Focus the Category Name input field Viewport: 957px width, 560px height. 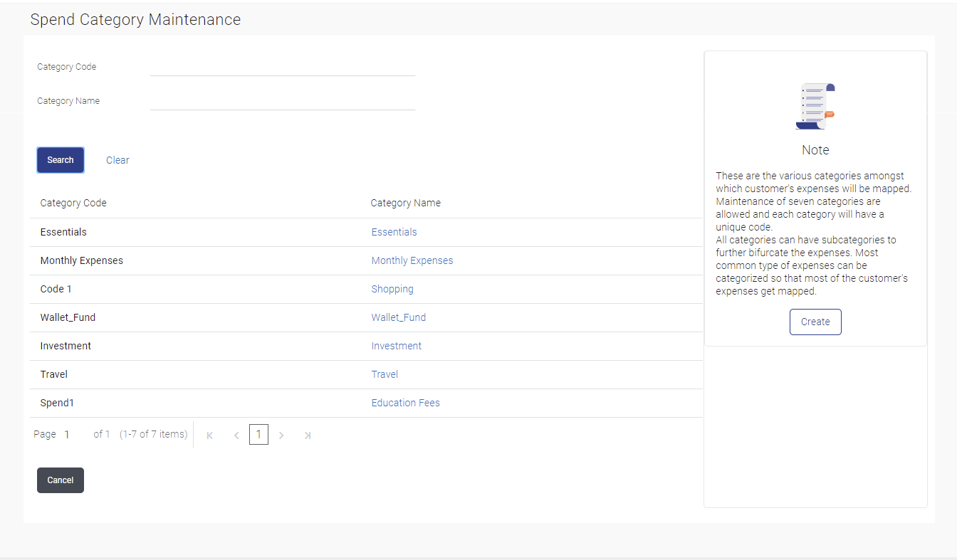click(282, 101)
